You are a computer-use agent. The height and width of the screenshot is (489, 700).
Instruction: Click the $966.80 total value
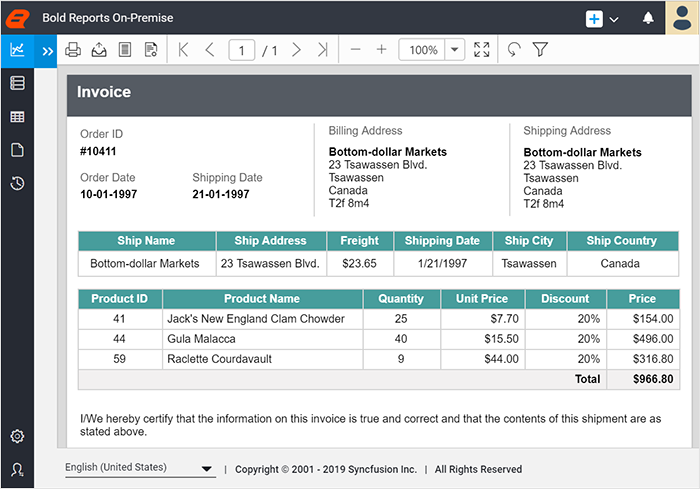tap(653, 379)
